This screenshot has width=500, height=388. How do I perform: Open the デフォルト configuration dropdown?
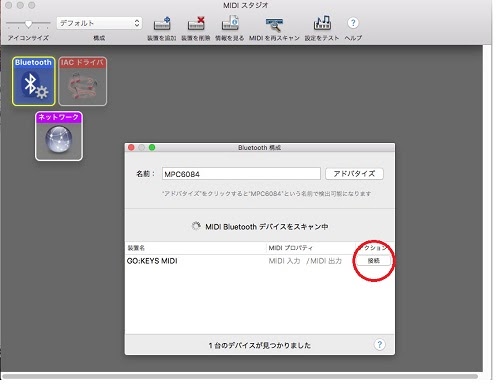pos(99,23)
